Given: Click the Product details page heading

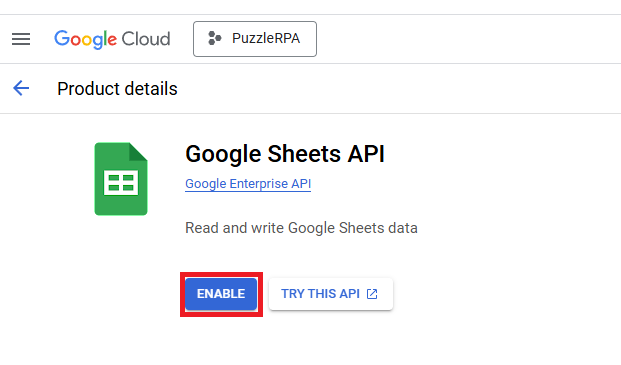Looking at the screenshot, I should click(x=117, y=89).
